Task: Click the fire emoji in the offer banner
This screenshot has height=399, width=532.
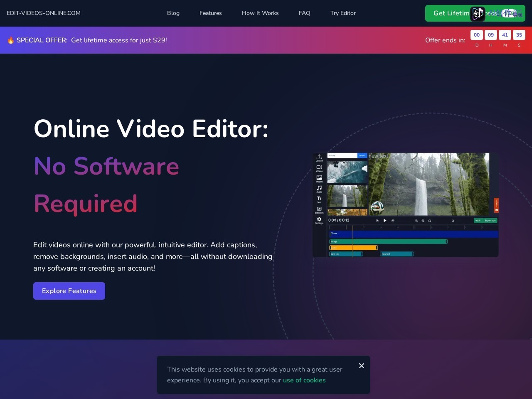Action: pos(11,40)
